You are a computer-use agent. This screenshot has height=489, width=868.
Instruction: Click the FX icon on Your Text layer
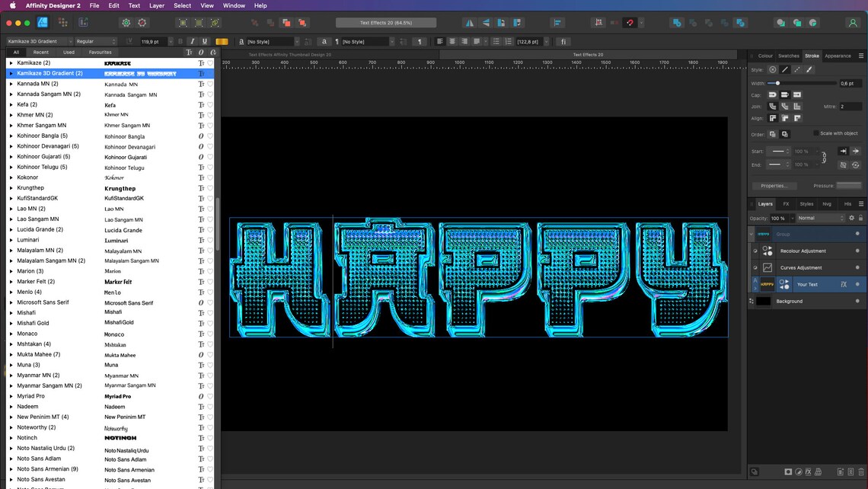844,285
